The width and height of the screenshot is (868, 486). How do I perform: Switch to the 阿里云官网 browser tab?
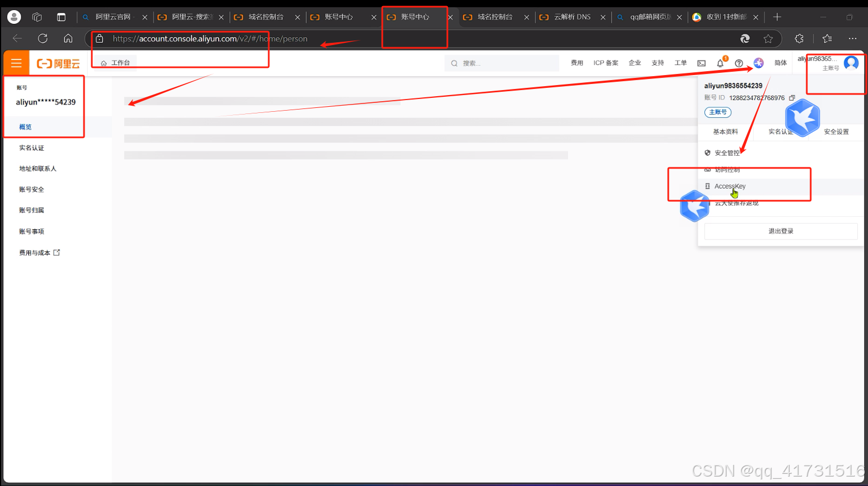[x=113, y=17]
